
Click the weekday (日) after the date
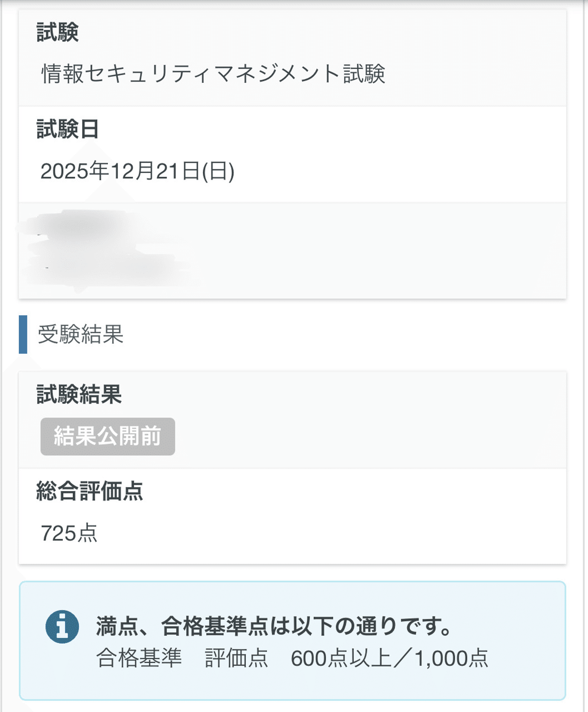tap(218, 171)
